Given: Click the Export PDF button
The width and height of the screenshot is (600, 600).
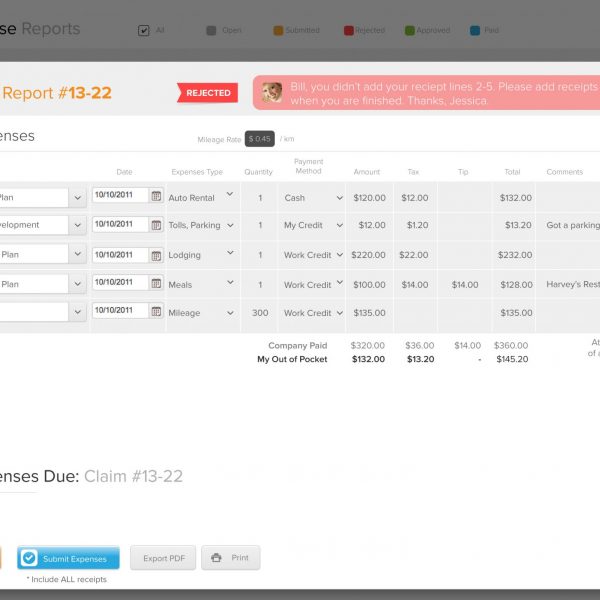Looking at the screenshot, I should pyautogui.click(x=163, y=558).
